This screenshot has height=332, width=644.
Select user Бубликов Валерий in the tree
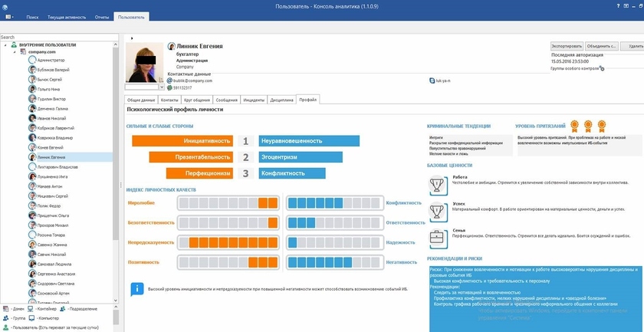[x=54, y=68]
